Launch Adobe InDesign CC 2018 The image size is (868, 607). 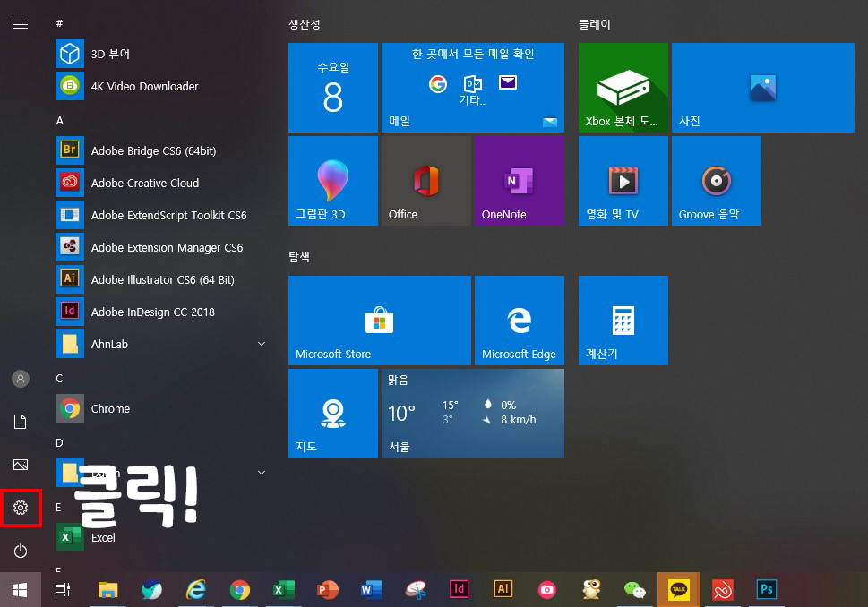(160, 312)
